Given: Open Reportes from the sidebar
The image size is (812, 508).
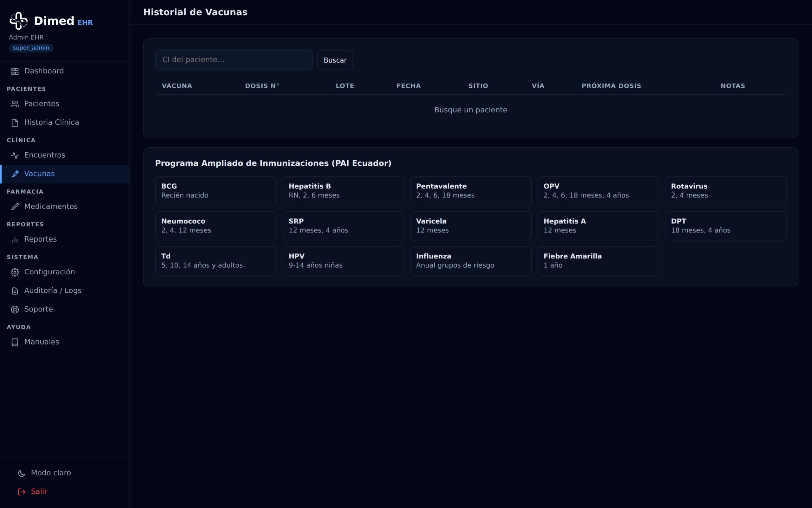Looking at the screenshot, I should 65,239.
